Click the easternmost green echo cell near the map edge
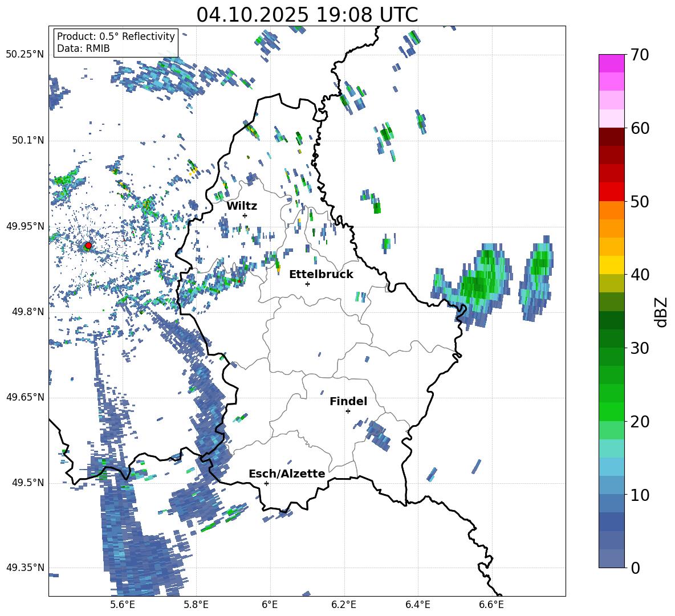 (x=536, y=278)
